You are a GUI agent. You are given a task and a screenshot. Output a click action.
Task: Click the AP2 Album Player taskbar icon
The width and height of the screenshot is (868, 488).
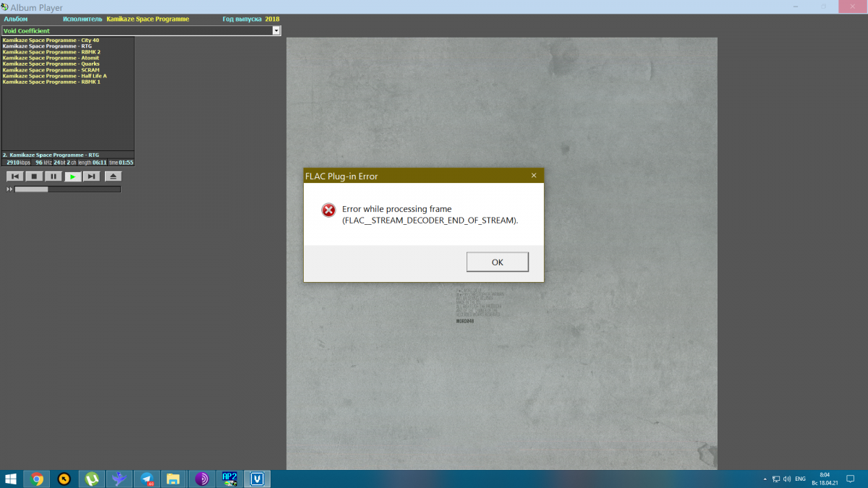(x=229, y=479)
